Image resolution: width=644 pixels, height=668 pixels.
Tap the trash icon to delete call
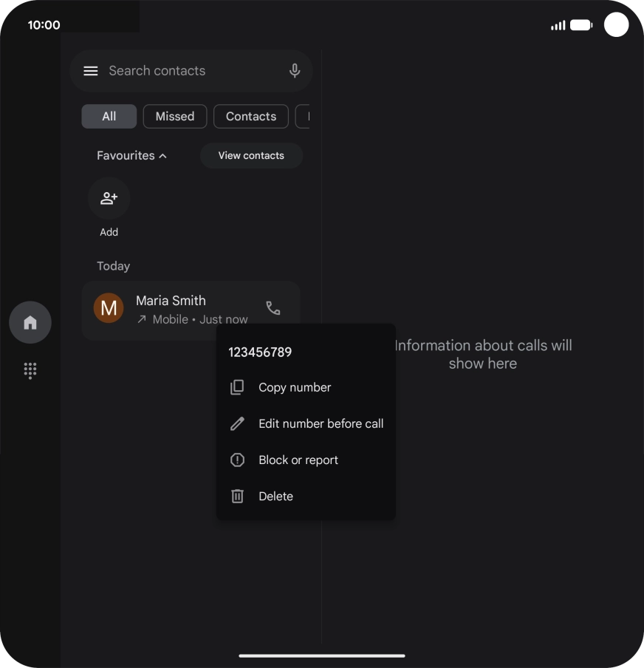pyautogui.click(x=237, y=497)
